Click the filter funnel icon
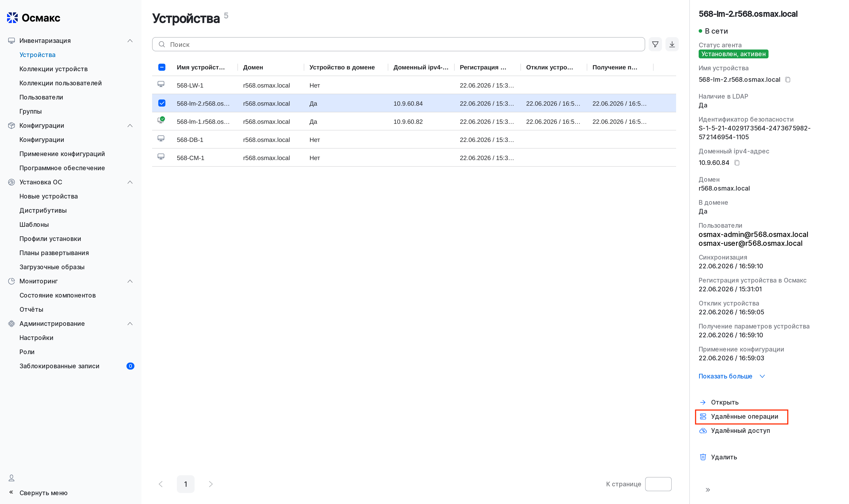 pos(655,44)
